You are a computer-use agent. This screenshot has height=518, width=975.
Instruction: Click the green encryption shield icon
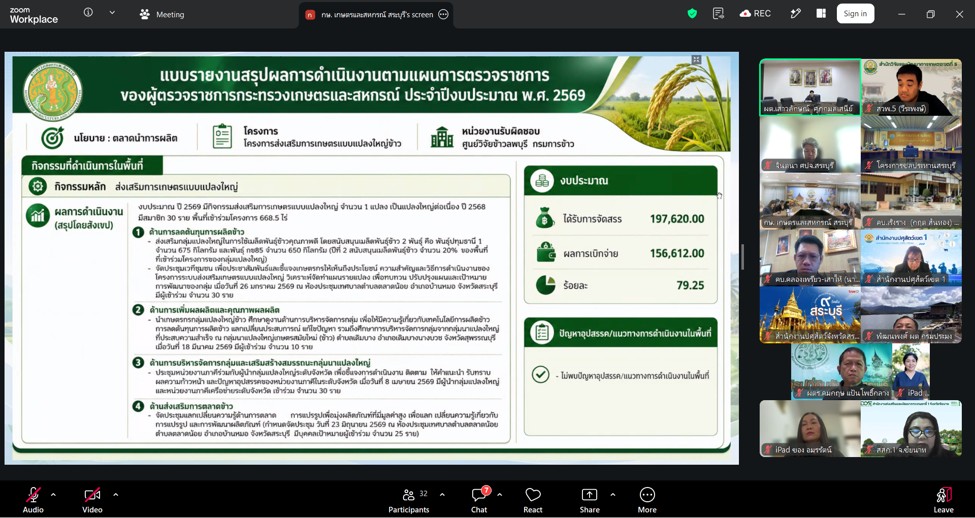click(692, 14)
